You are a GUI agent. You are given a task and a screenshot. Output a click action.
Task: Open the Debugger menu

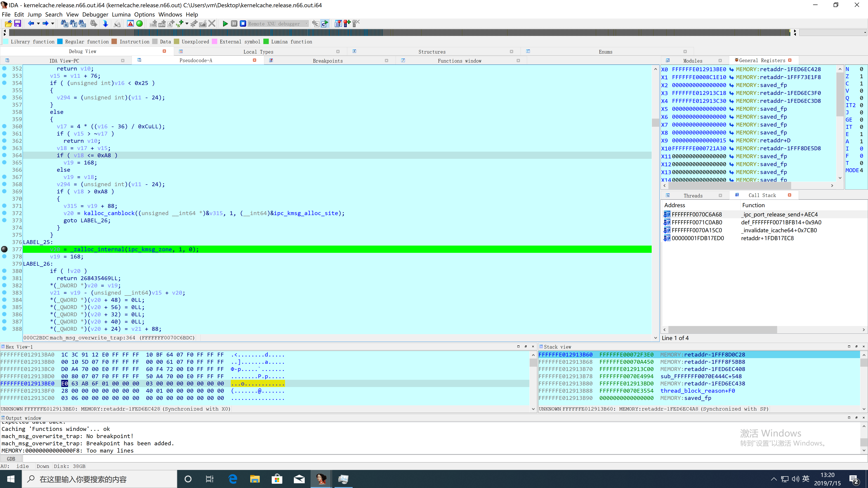[x=95, y=14]
